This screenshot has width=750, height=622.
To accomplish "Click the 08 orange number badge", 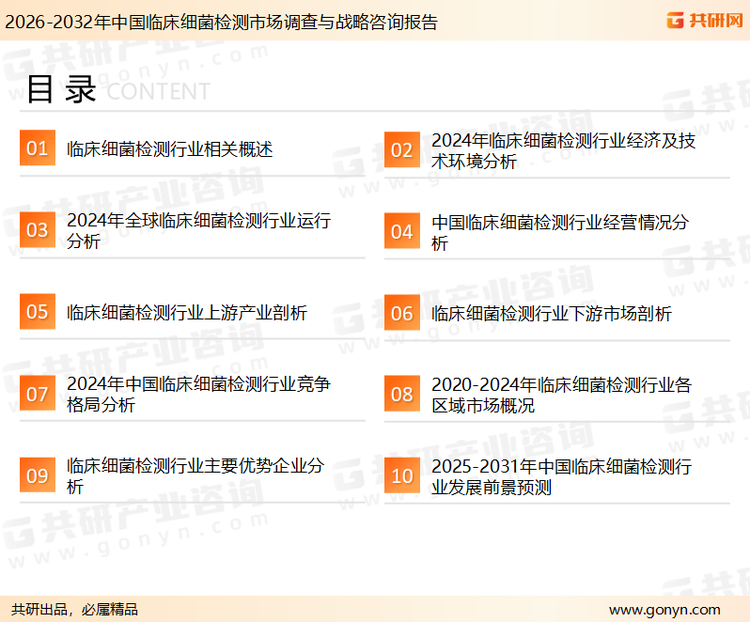I will point(401,394).
